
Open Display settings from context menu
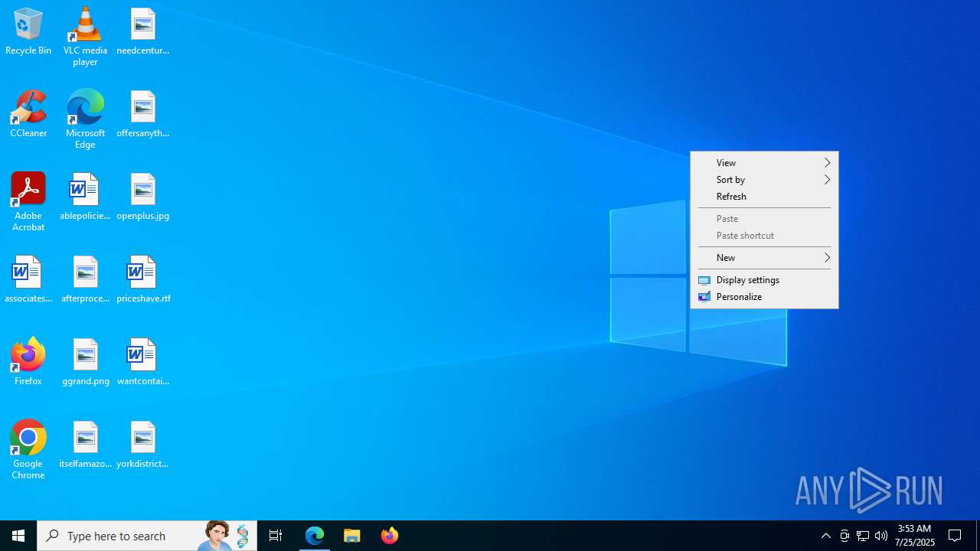(764, 280)
